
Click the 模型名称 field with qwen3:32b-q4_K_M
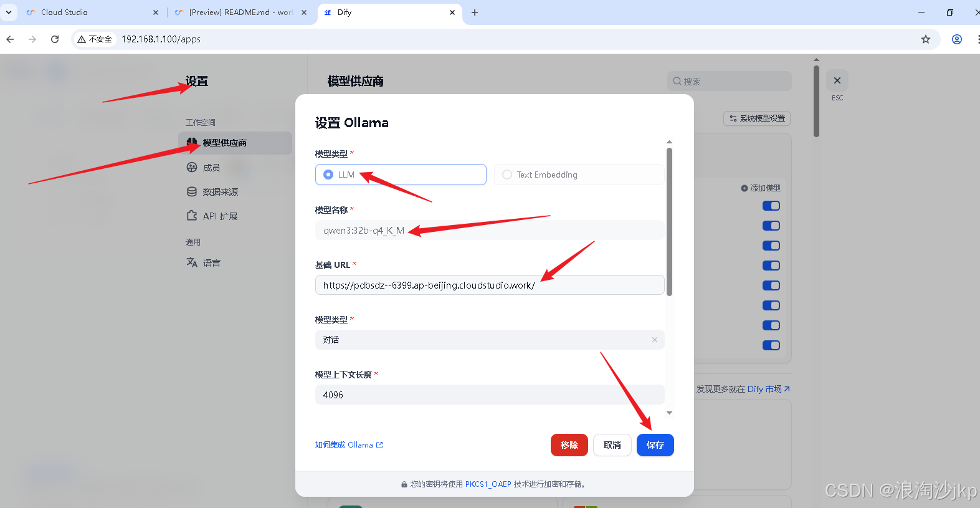tap(490, 230)
